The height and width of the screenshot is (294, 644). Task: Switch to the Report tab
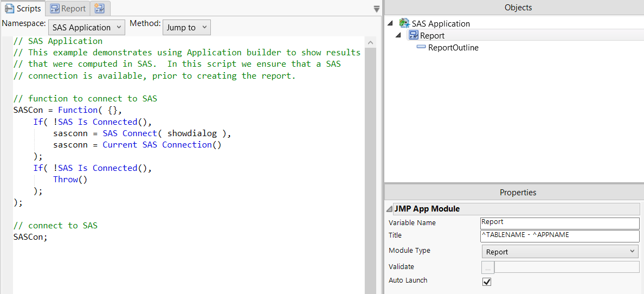click(x=68, y=8)
